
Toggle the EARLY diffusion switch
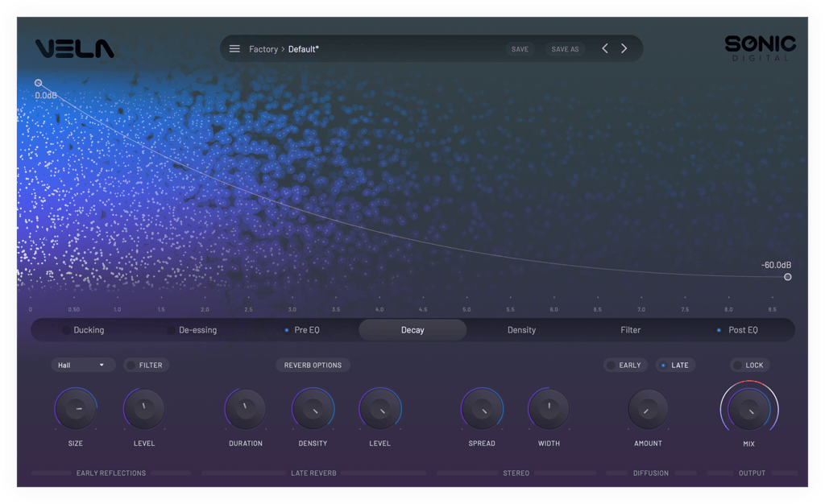pos(625,365)
